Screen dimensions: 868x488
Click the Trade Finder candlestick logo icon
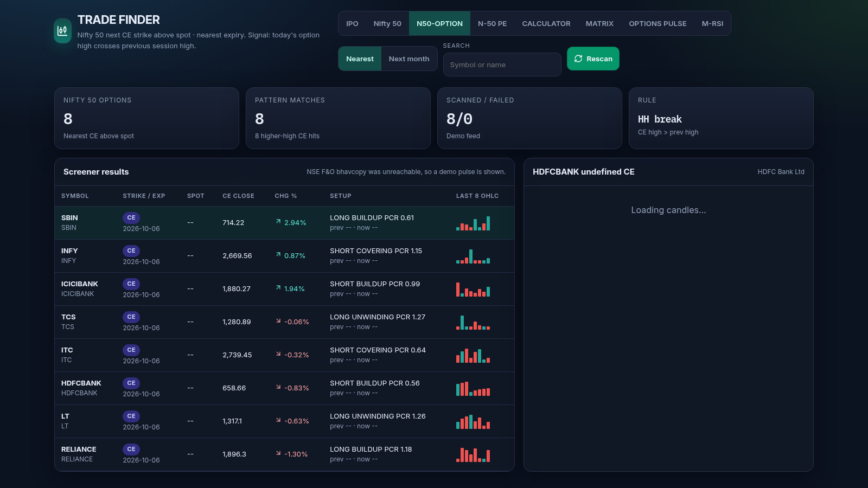point(62,30)
